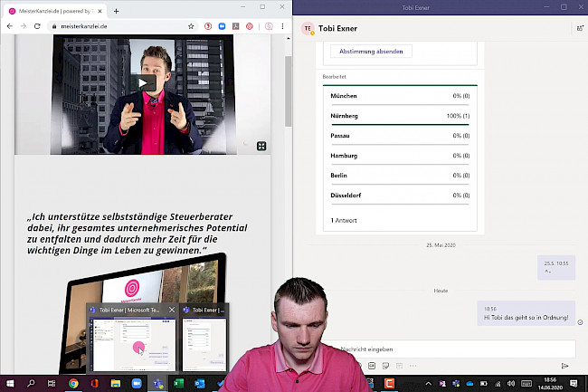Open the Chrome three-dot menu
This screenshot has width=588, height=392.
[283, 26]
